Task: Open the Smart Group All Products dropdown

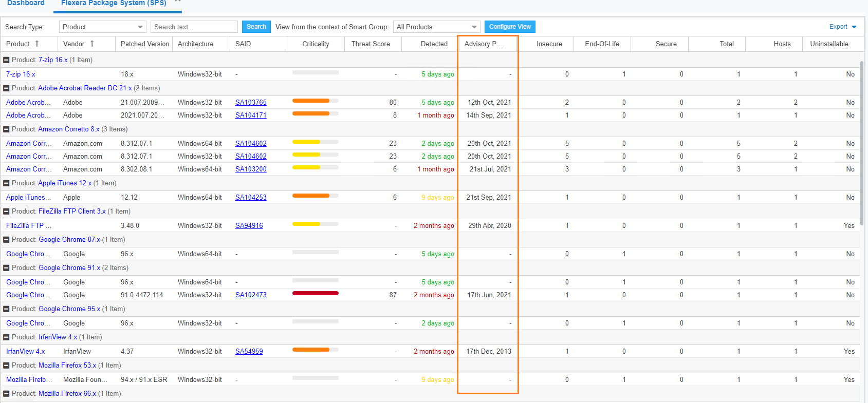Action: pos(436,27)
